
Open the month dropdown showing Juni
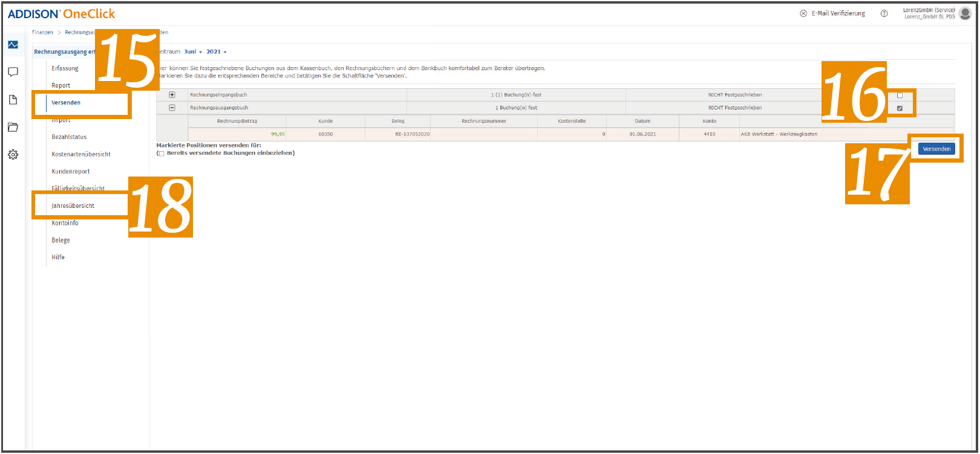pyautogui.click(x=194, y=52)
